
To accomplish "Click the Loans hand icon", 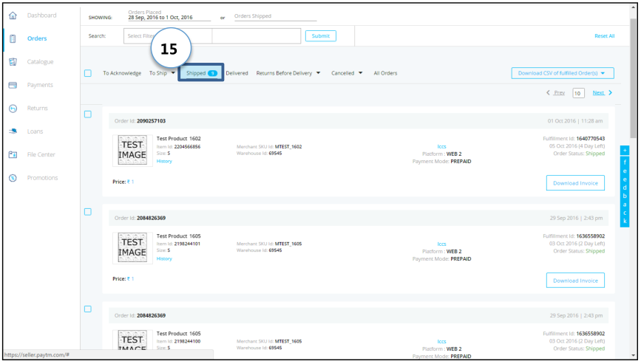I will pyautogui.click(x=13, y=131).
